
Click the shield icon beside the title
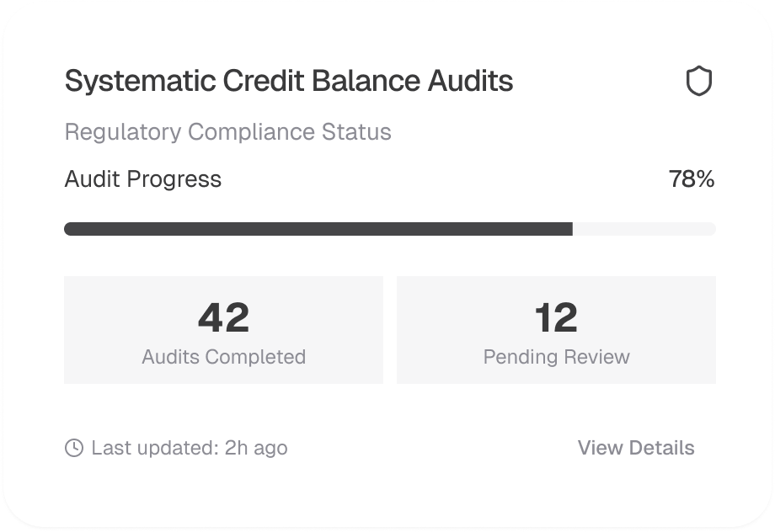tap(698, 82)
